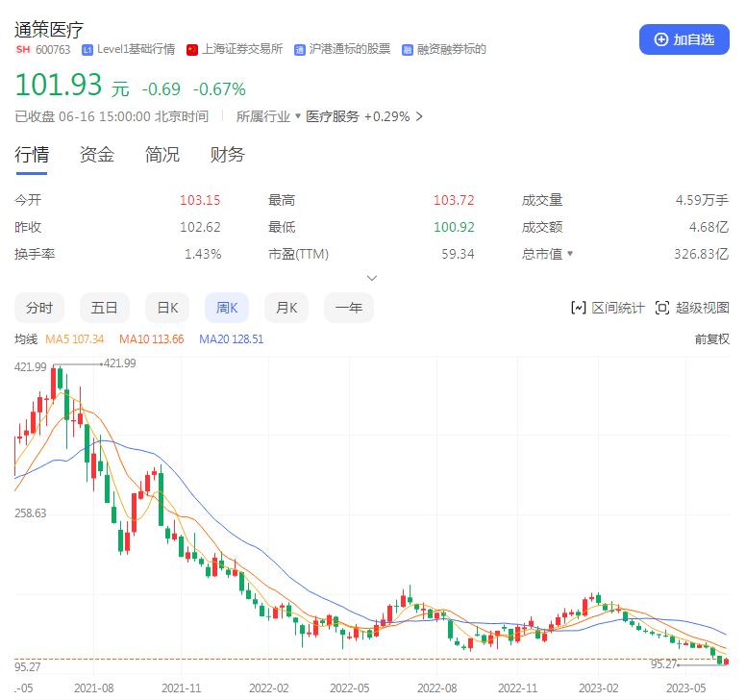Screen dimensions: 746x700
Task: Click the 成交量 value 4.59万手
Action: (x=702, y=200)
